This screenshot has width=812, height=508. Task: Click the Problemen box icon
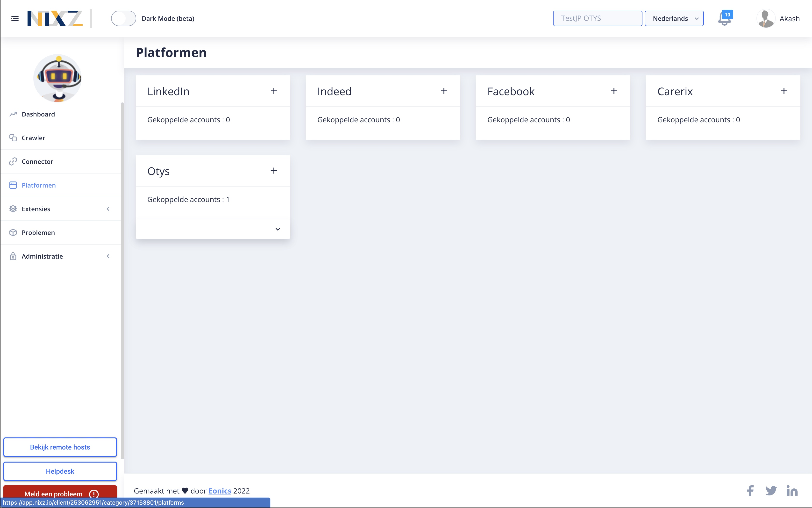pos(13,232)
